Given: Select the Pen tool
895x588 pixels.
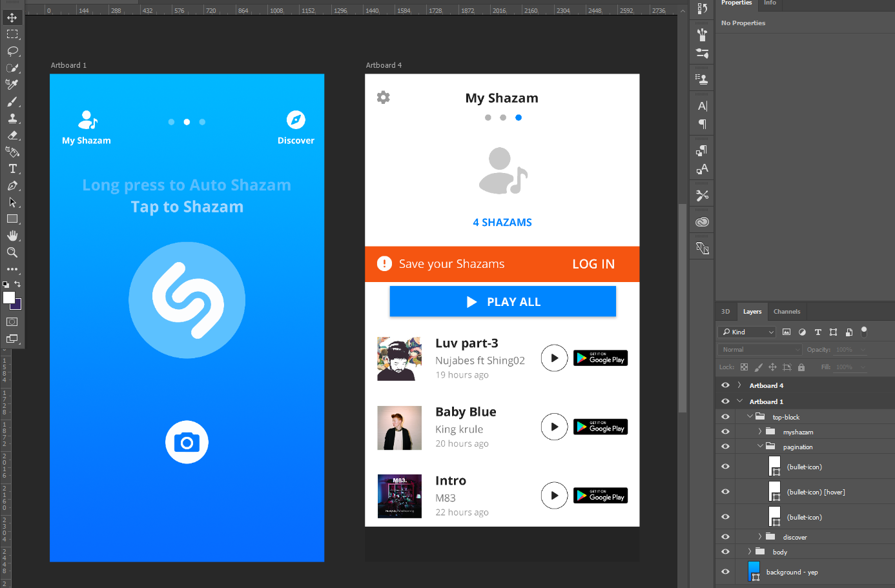Looking at the screenshot, I should pos(12,185).
